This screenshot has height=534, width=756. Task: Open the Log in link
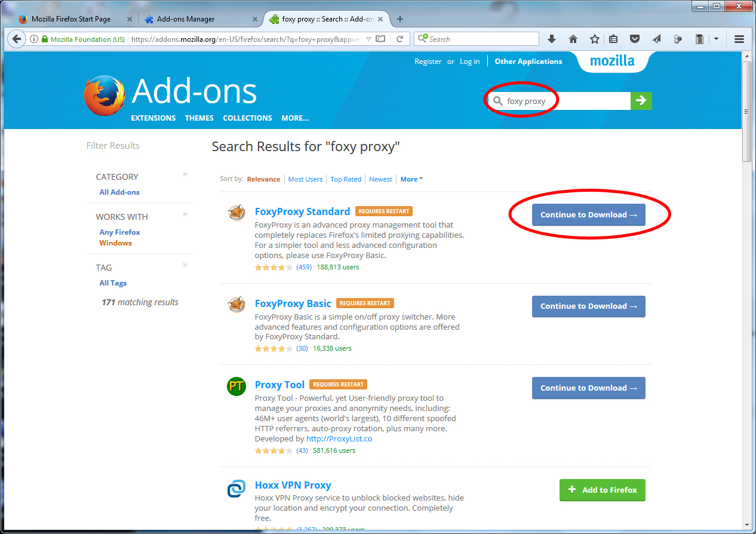pyautogui.click(x=469, y=62)
